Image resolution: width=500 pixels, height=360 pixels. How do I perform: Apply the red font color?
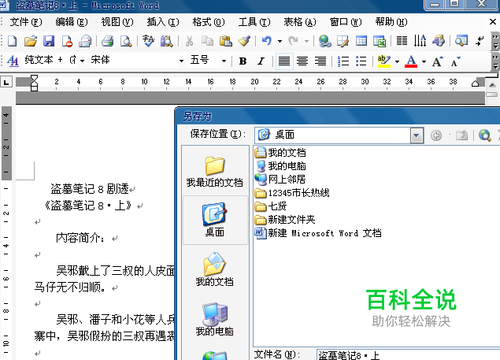coord(411,61)
